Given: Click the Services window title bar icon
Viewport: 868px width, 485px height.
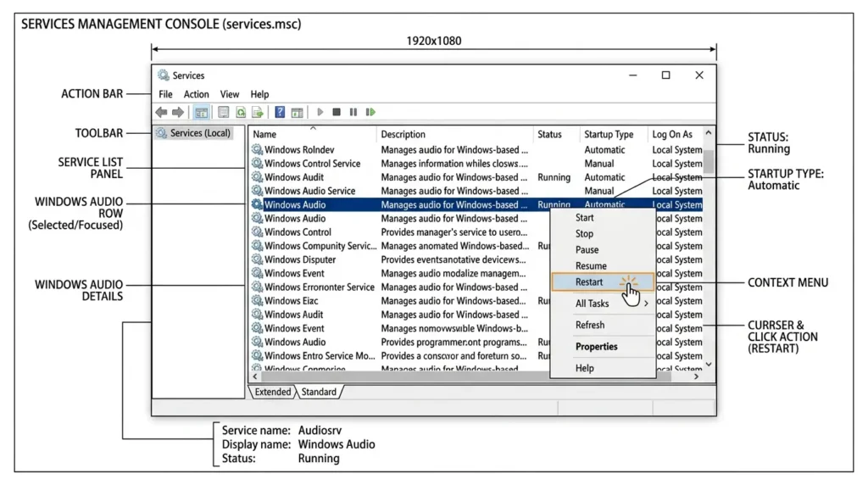Looking at the screenshot, I should [x=163, y=75].
